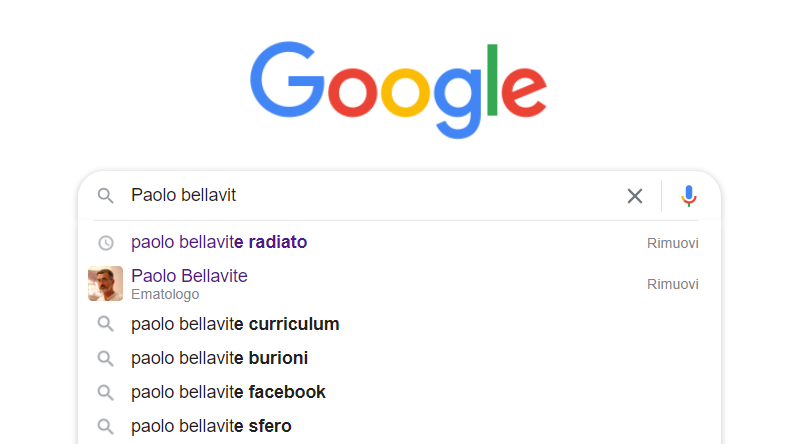This screenshot has width=803, height=444.
Task: Click the Google logo
Action: click(x=399, y=90)
